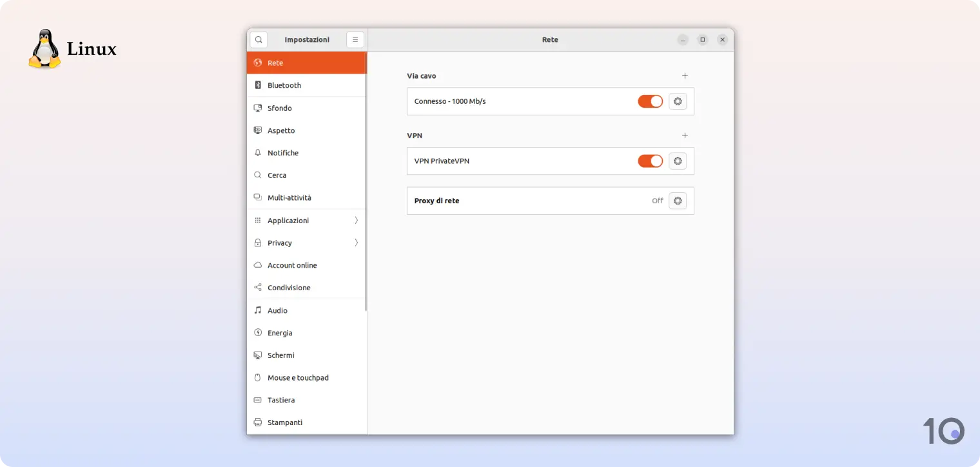Add a VPN with the plus icon
This screenshot has height=467, width=980.
685,135
